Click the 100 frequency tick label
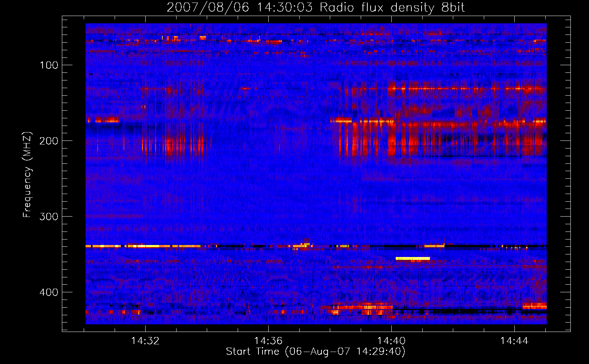Image resolution: width=589 pixels, height=364 pixels. pos(49,65)
